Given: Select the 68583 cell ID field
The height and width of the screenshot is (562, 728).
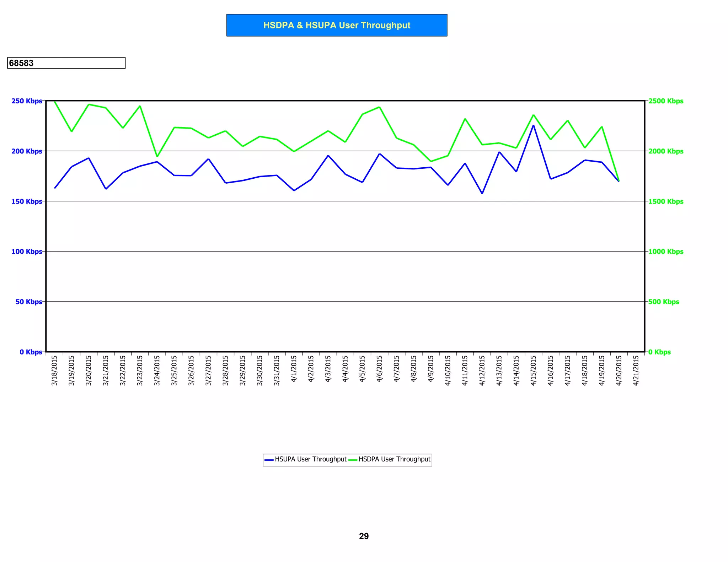Looking at the screenshot, I should tap(66, 63).
